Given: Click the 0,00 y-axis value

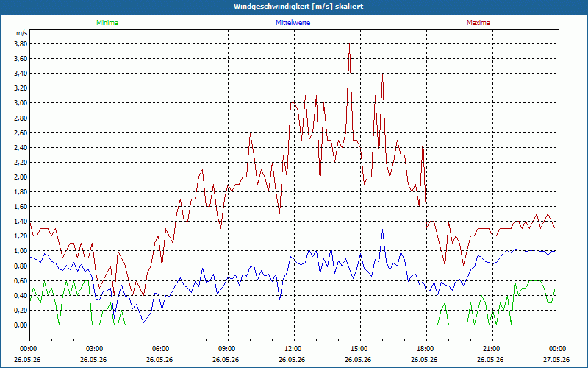Looking at the screenshot, I should pos(21,325).
